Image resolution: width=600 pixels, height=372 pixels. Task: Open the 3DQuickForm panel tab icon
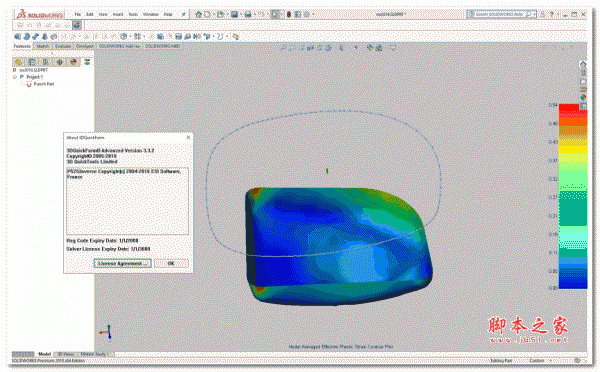pyautogui.click(x=87, y=62)
